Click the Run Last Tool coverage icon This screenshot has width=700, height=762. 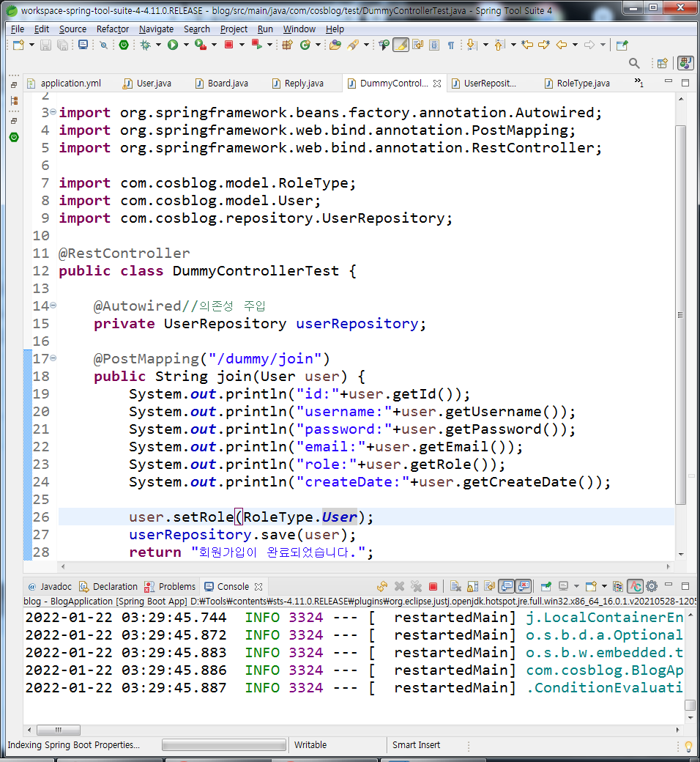tap(200, 45)
